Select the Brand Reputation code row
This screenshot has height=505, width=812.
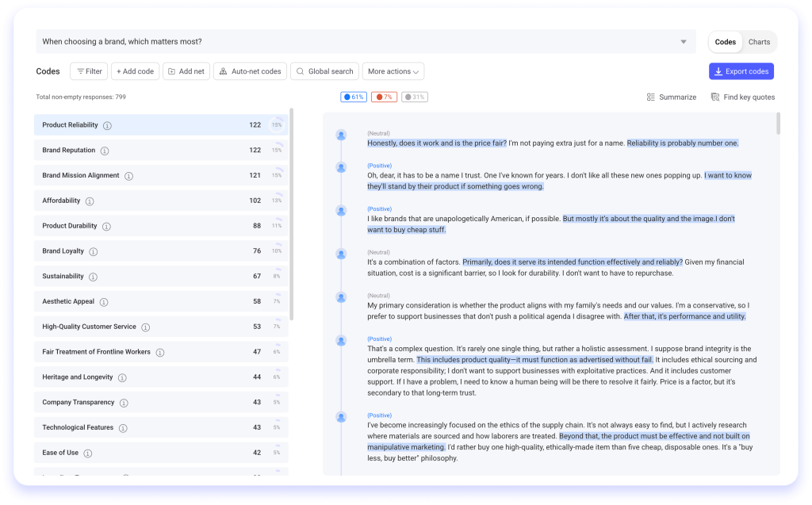(159, 151)
